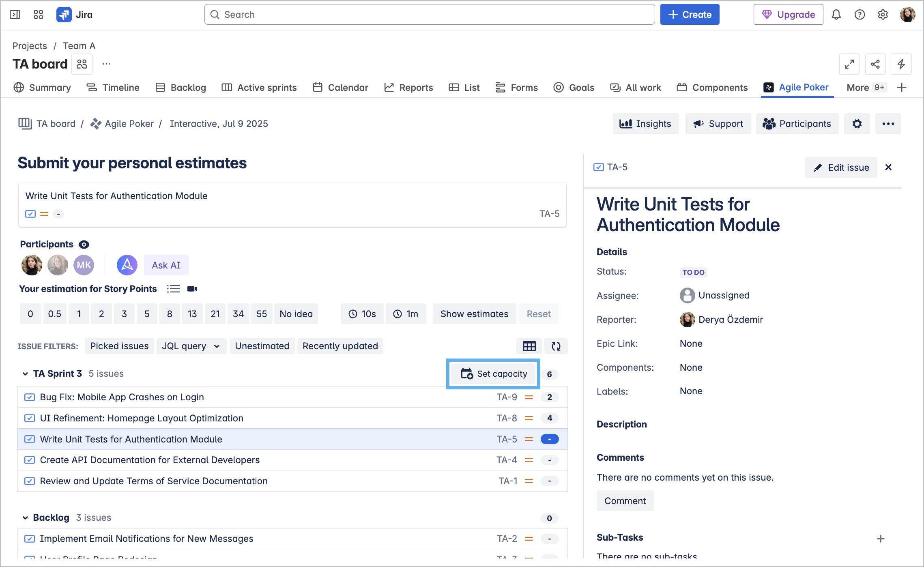Screen dimensions: 924x567
Task: Click the Set capacity button
Action: (494, 374)
